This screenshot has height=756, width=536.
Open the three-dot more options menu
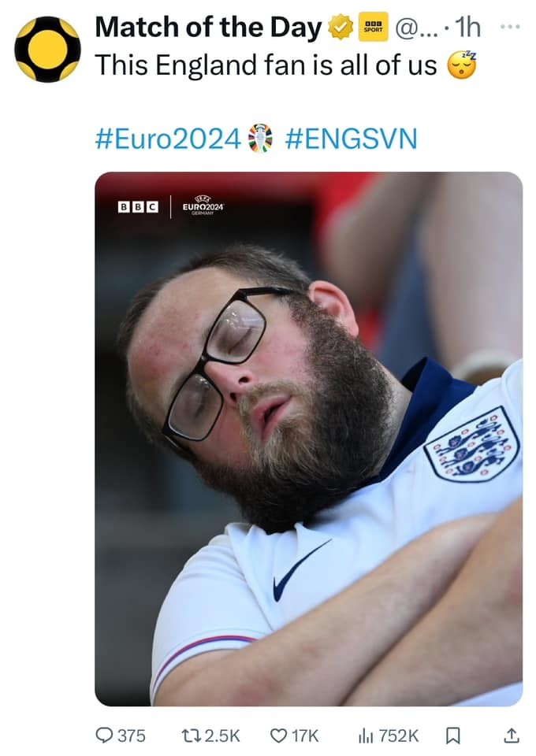point(510,28)
